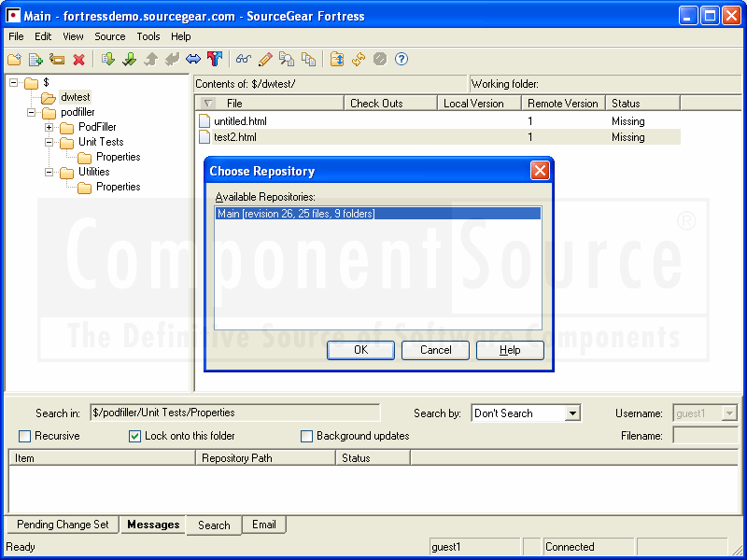The image size is (747, 560).
Task: Switch to the Messages tab
Action: coord(153,525)
